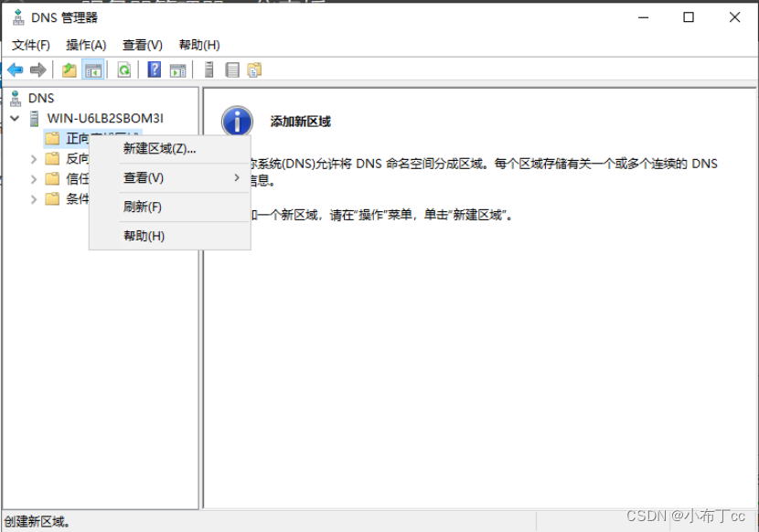The width and height of the screenshot is (759, 532).
Task: Go up one level with folder-arrow icon
Action: [x=69, y=70]
